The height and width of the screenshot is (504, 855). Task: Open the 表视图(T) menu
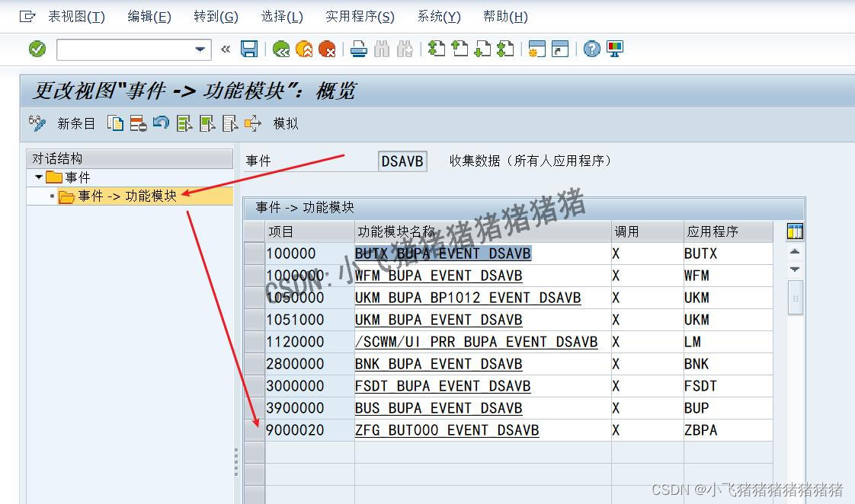(76, 17)
